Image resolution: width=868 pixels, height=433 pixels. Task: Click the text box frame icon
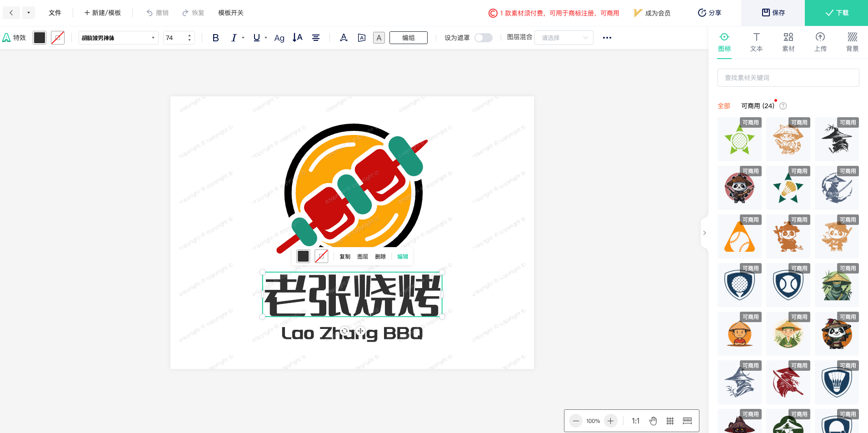[362, 38]
